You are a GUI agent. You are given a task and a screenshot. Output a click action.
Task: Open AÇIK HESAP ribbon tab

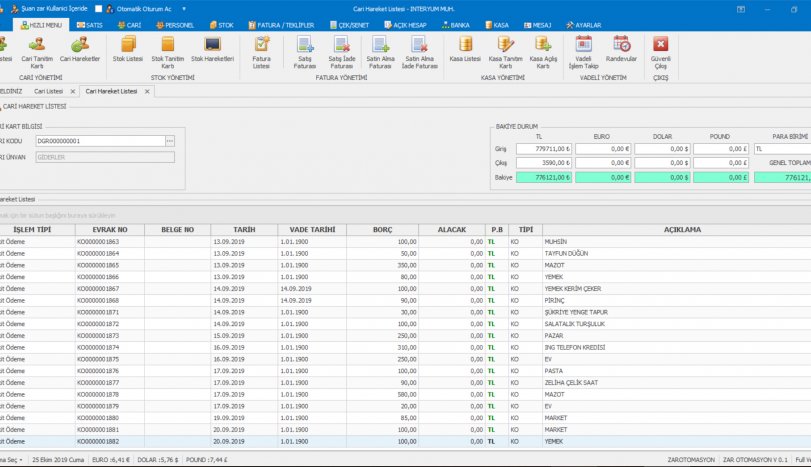tap(406, 25)
